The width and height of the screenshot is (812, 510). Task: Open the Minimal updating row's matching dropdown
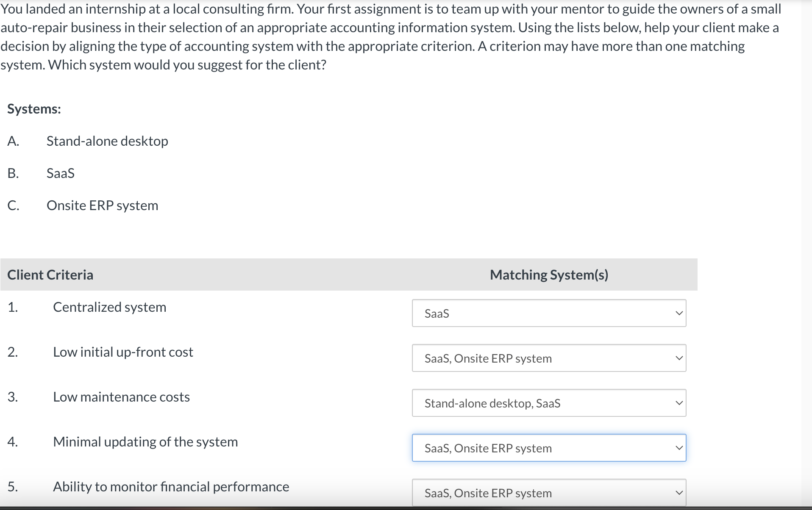548,448
